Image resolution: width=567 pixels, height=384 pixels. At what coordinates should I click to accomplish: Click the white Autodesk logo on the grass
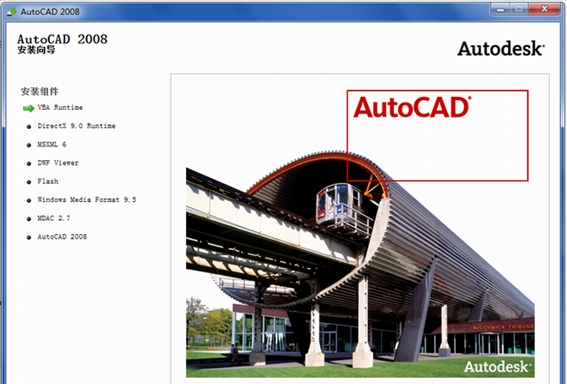coord(497,367)
